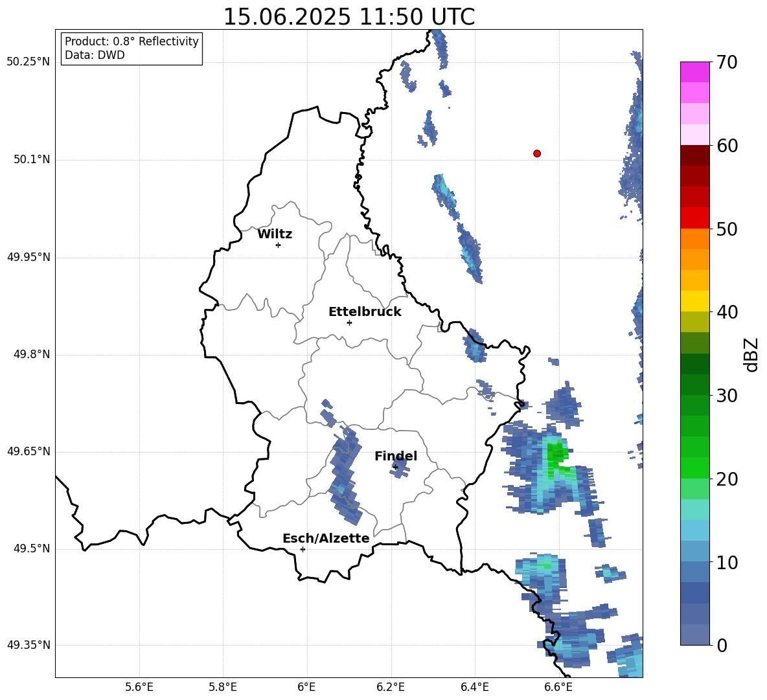The height and width of the screenshot is (700, 767).
Task: Click the dark green colorbar segment above 30
Action: 694,385
